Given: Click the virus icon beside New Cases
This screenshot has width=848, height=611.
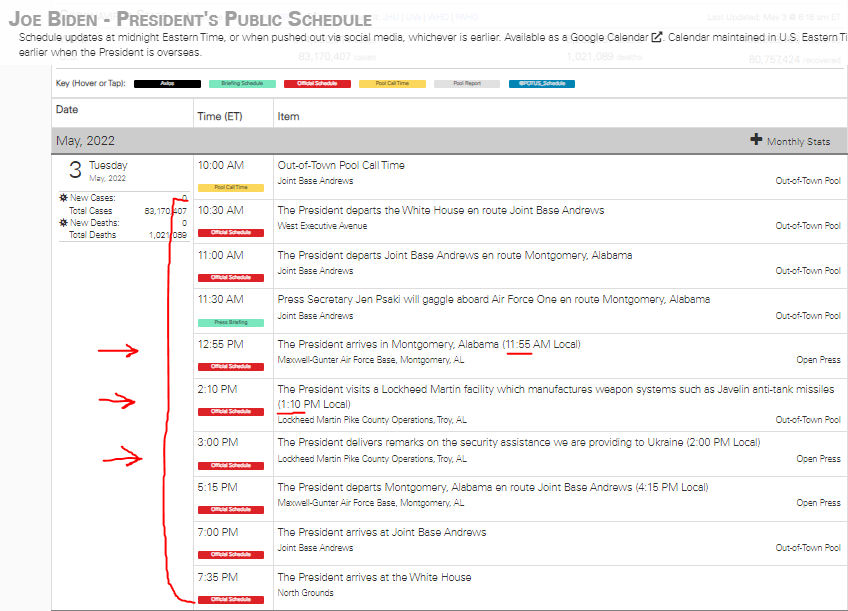Looking at the screenshot, I should [x=63, y=198].
